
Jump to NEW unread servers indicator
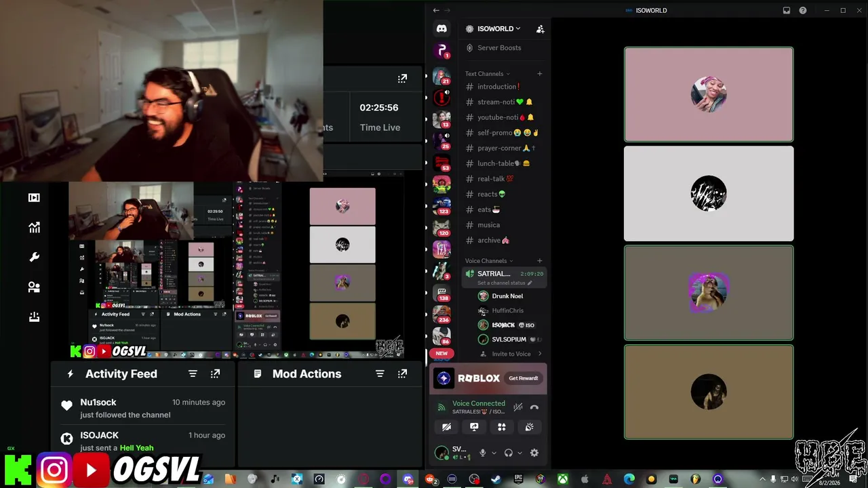click(441, 353)
